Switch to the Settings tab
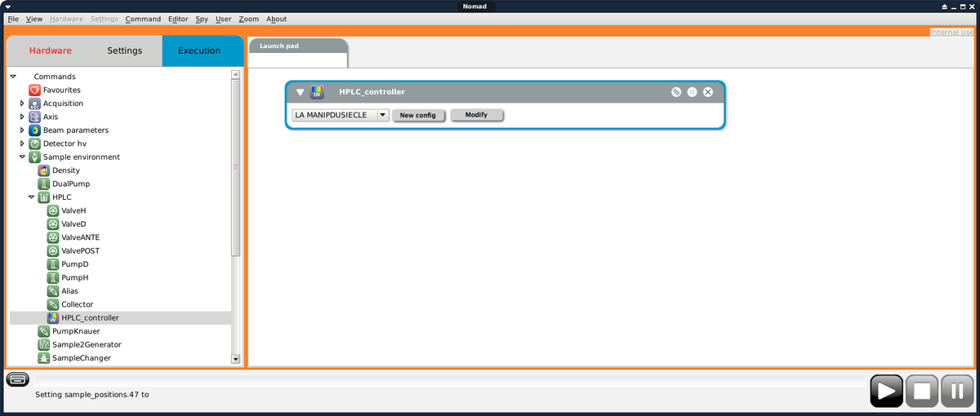 124,51
